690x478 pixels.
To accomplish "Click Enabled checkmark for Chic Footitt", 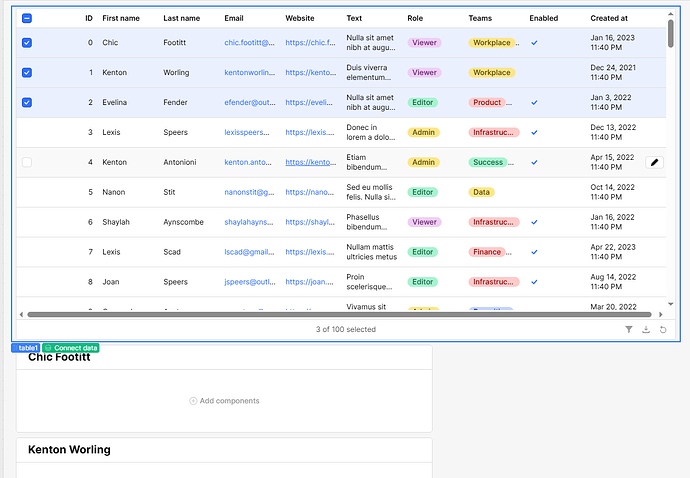I will pos(534,43).
